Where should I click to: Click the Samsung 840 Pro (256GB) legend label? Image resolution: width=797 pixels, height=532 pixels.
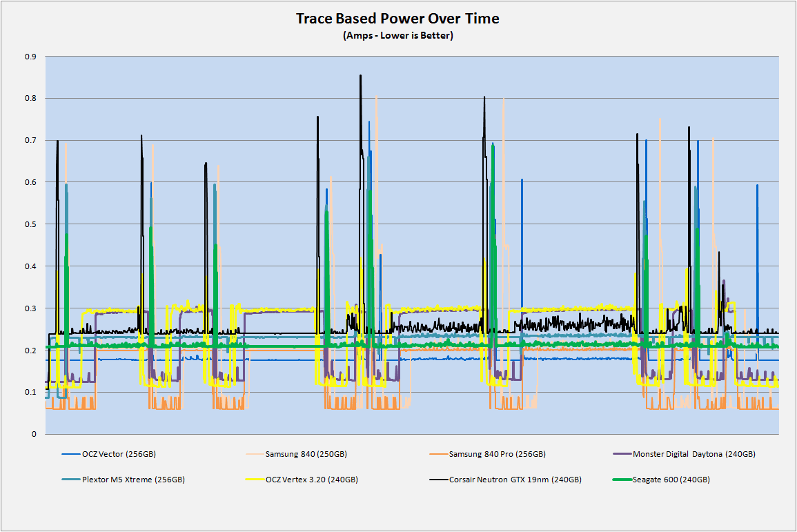coord(497,455)
